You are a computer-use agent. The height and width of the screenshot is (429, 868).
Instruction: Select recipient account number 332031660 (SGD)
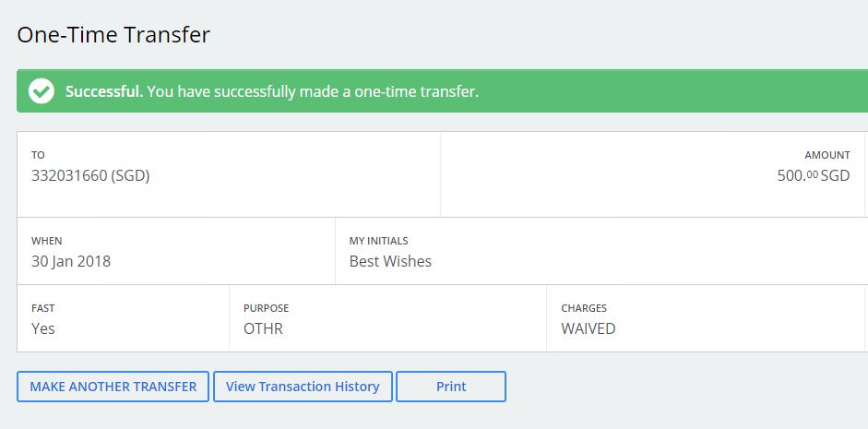tap(90, 175)
